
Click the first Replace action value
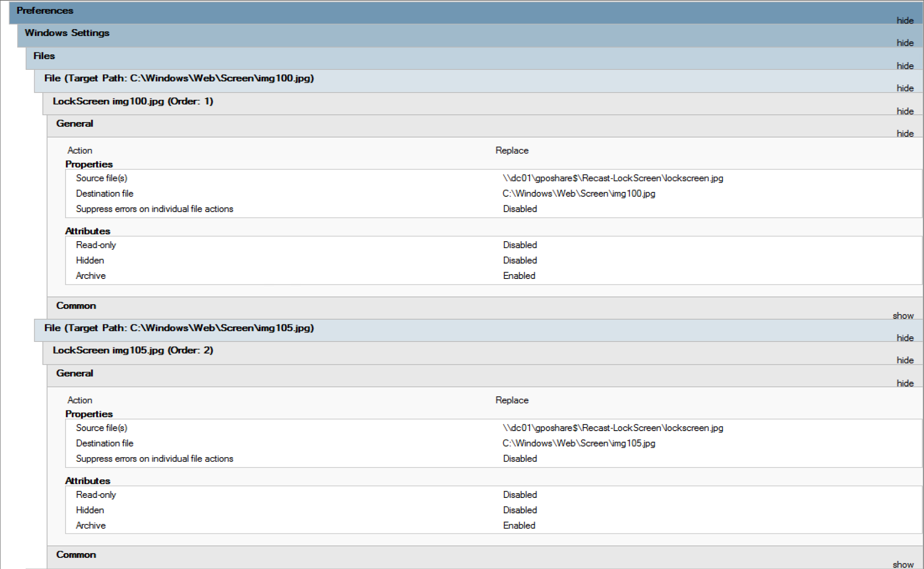512,151
